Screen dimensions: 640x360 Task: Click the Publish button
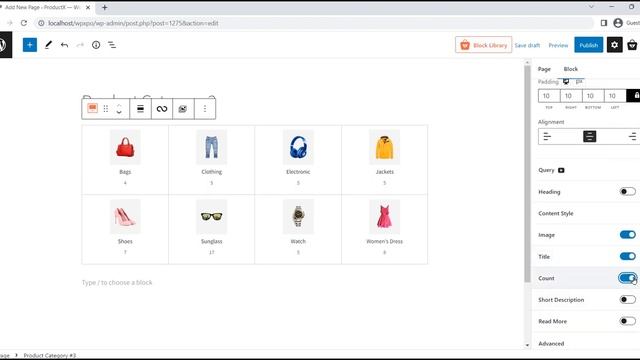tap(589, 45)
